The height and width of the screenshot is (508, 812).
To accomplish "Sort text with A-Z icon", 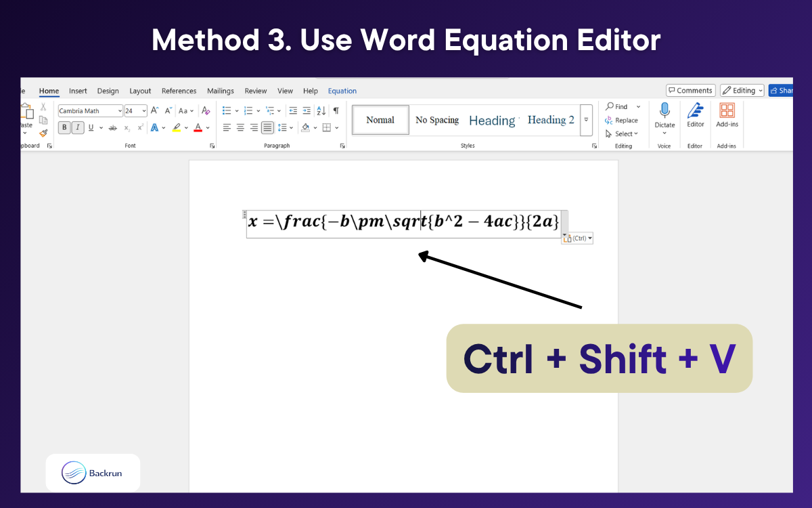I will pyautogui.click(x=321, y=110).
